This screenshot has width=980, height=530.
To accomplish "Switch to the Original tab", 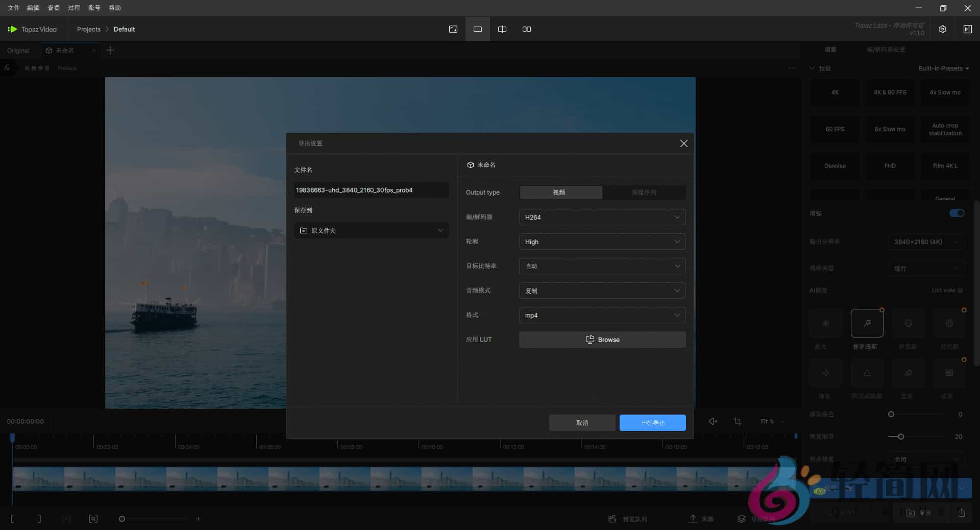I will [18, 50].
